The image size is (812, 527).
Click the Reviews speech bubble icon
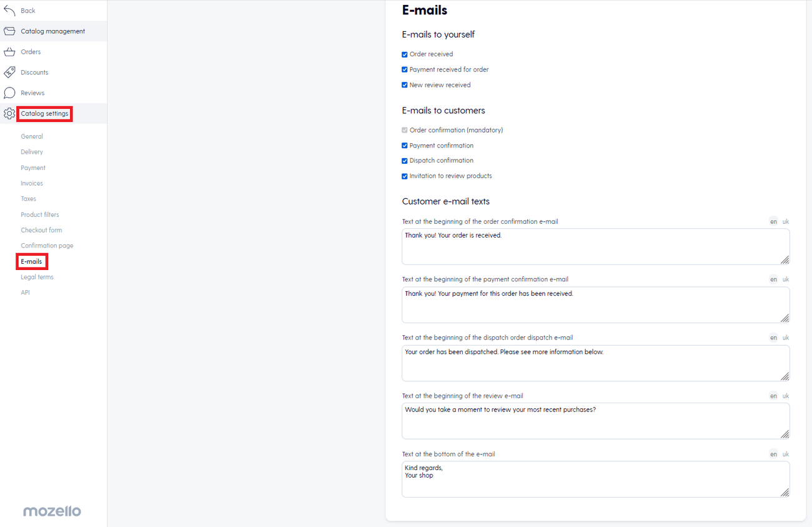coord(9,93)
